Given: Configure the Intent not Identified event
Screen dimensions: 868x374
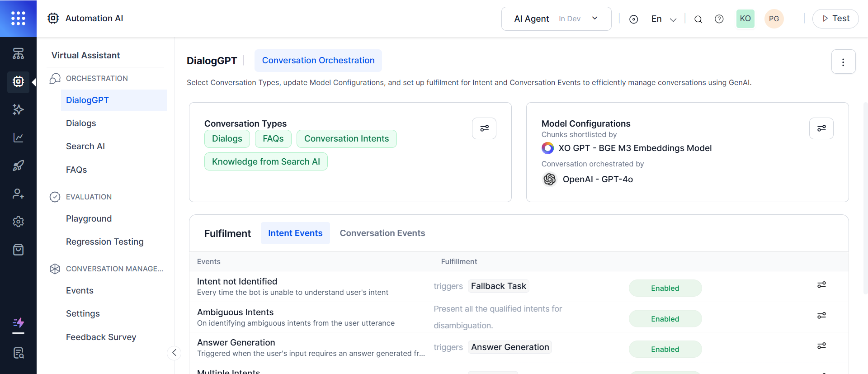Looking at the screenshot, I should coord(821,284).
